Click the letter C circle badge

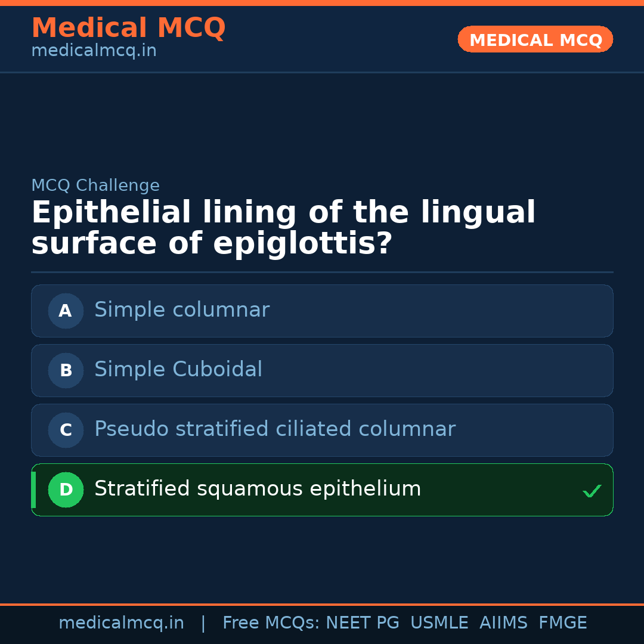66,430
